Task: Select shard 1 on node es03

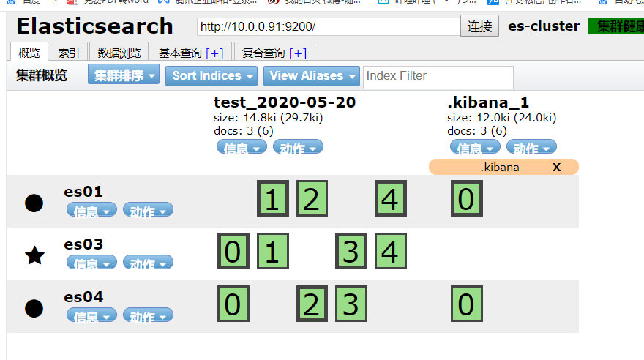Action: coord(273,251)
